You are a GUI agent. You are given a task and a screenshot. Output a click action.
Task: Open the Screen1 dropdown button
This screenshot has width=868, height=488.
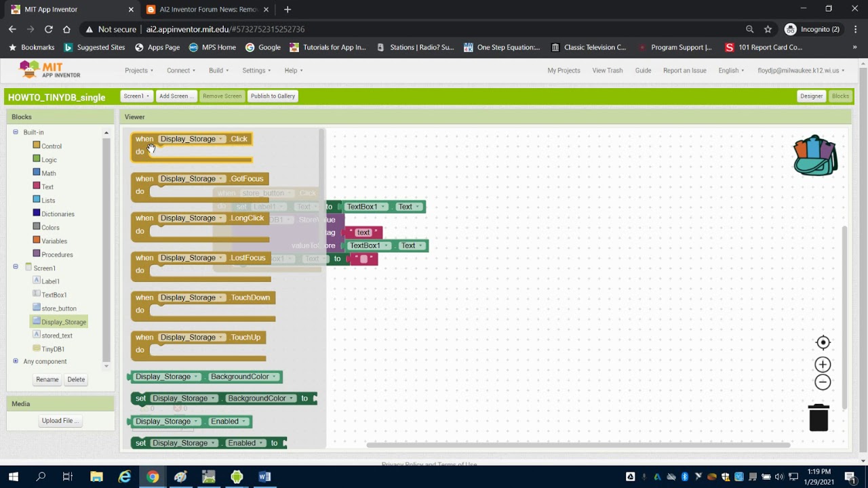136,96
